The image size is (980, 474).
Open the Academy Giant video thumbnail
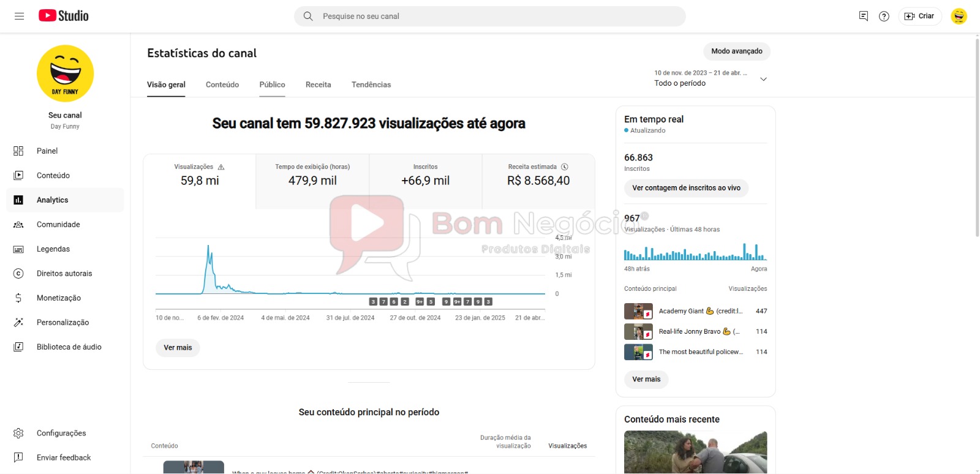[x=638, y=312]
